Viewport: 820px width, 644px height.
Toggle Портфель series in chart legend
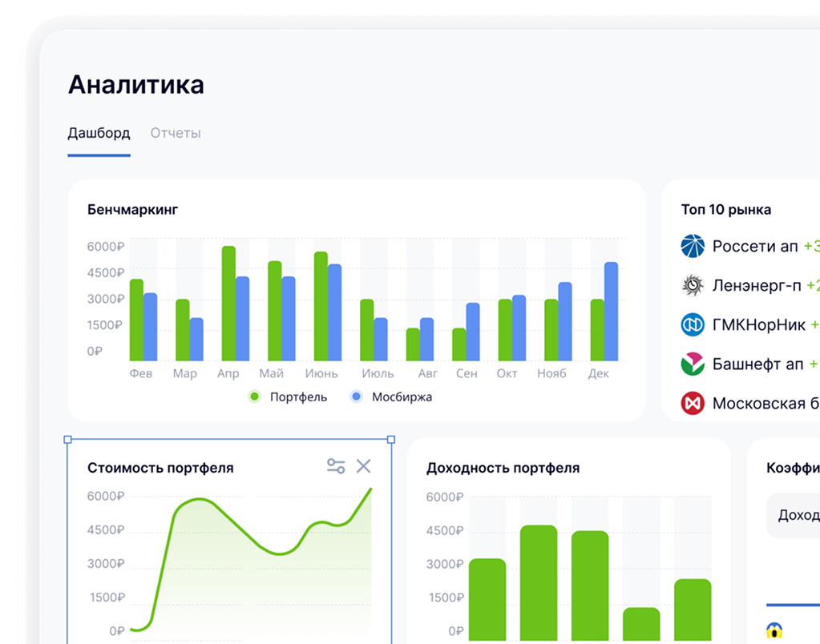[x=289, y=396]
